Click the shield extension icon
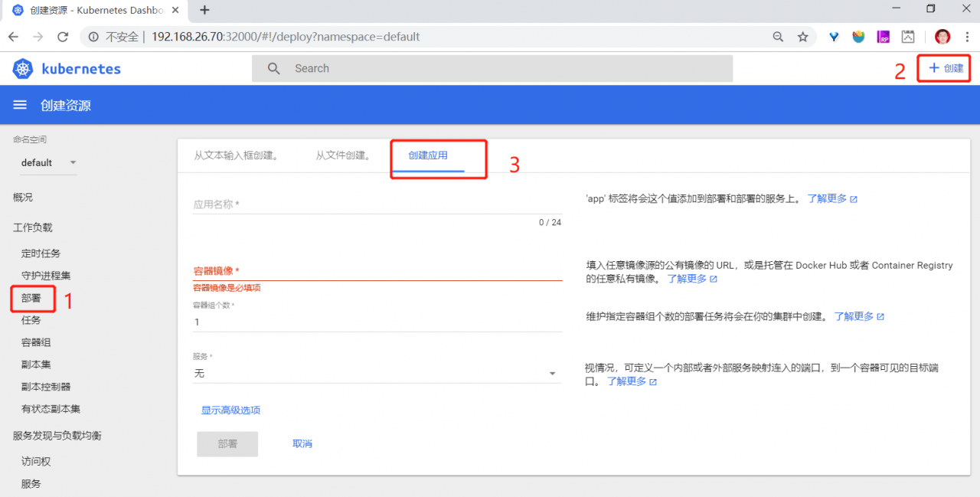 pyautogui.click(x=859, y=37)
